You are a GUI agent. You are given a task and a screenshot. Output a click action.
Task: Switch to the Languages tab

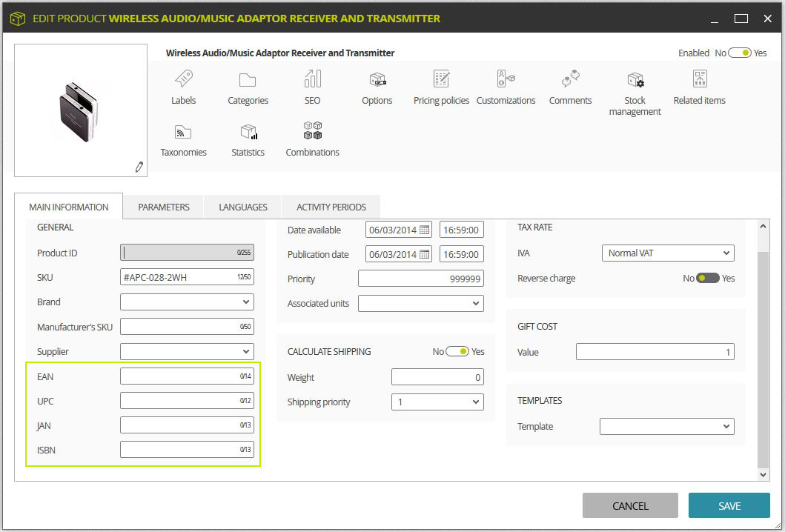(x=243, y=207)
